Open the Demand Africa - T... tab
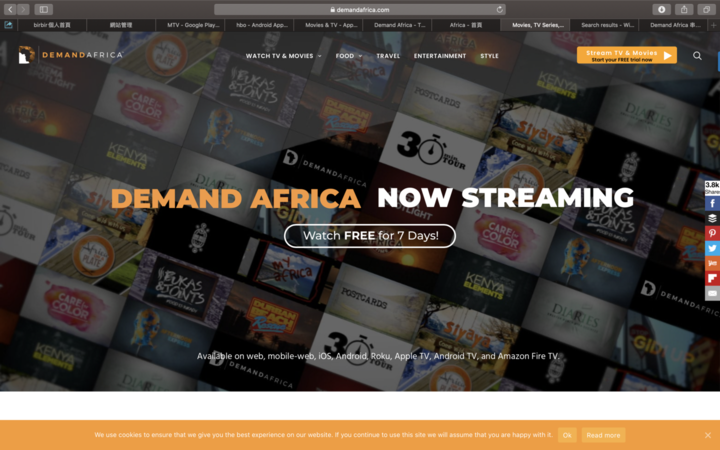The height and width of the screenshot is (450, 720). click(399, 25)
